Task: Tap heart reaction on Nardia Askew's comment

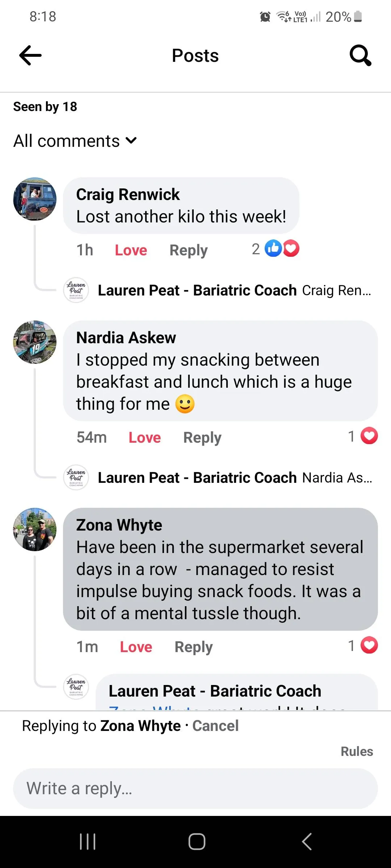Action: (369, 436)
